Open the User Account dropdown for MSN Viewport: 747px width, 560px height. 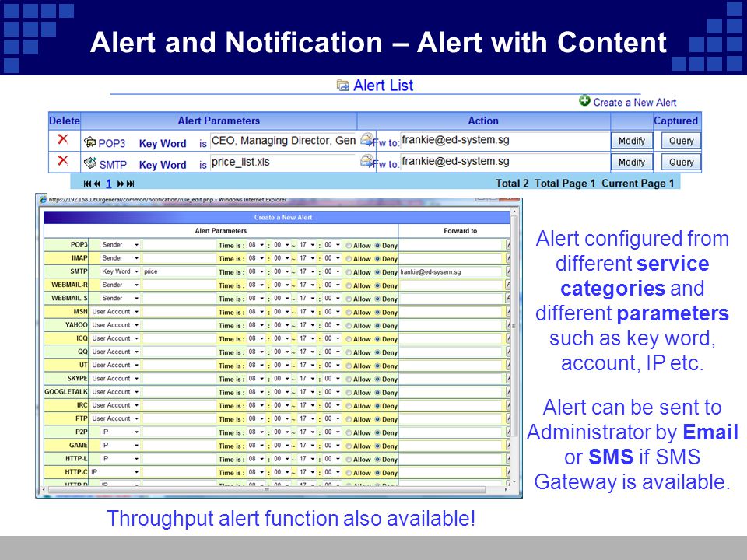point(115,311)
